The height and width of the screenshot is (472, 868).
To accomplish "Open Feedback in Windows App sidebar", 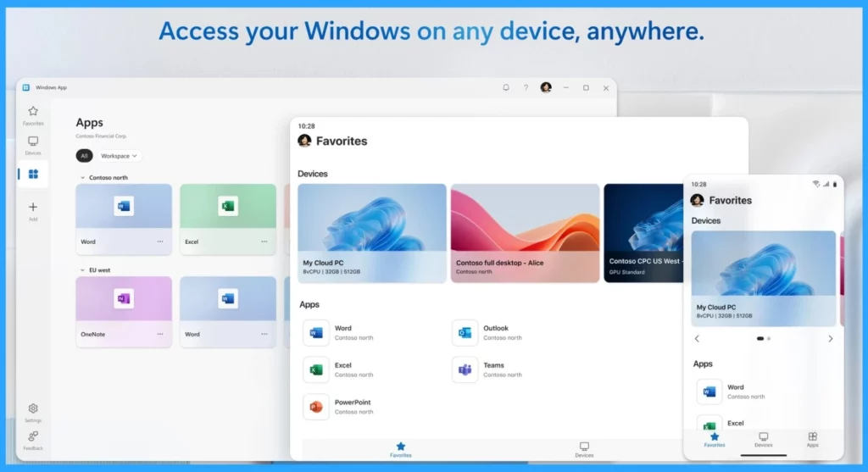I will coord(33,441).
